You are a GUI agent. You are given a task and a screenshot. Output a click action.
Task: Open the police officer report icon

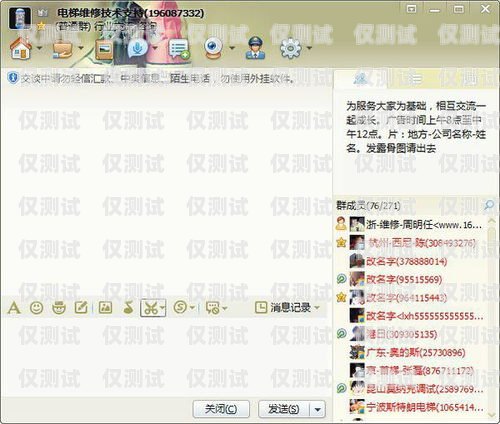point(255,49)
